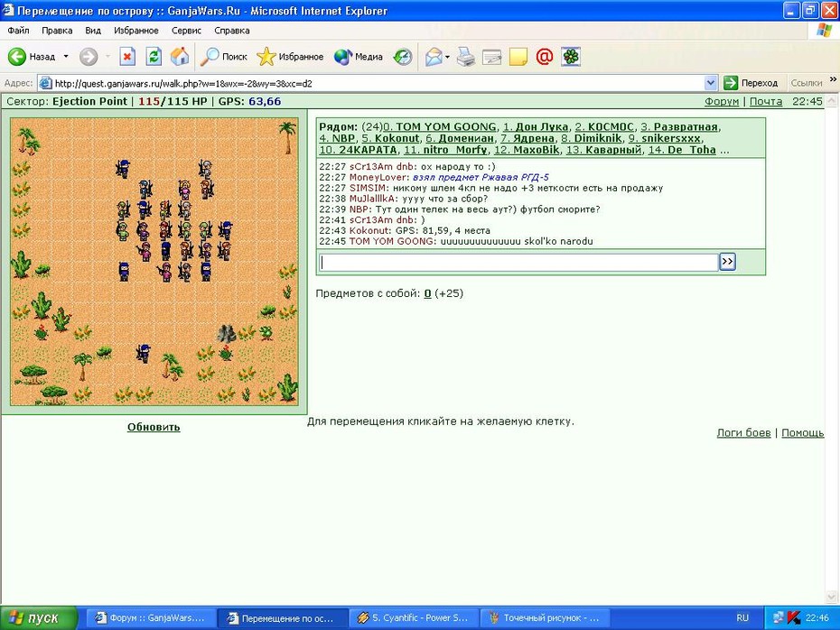This screenshot has height=630, width=840.
Task: Open the Файл menu
Action: point(18,31)
